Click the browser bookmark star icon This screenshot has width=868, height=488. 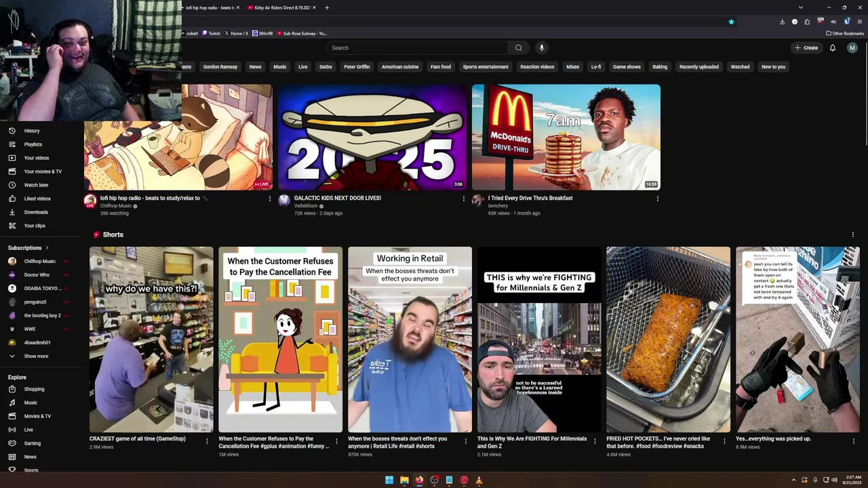point(731,22)
